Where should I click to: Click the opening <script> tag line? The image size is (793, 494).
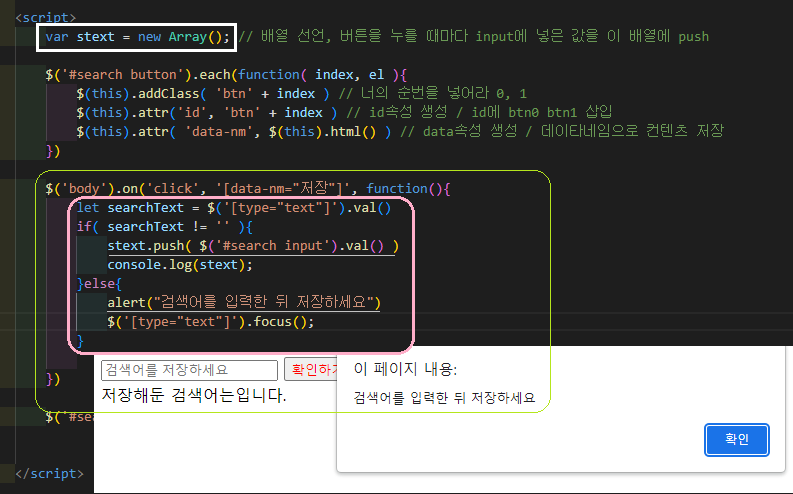point(46,18)
